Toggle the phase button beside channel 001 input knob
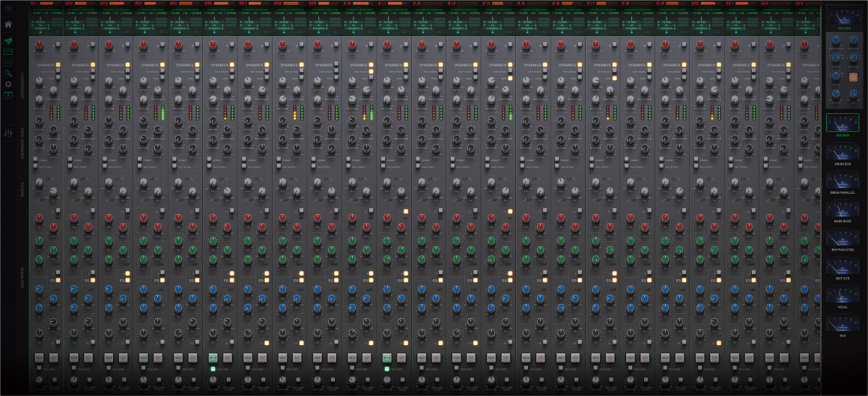 coord(58,43)
